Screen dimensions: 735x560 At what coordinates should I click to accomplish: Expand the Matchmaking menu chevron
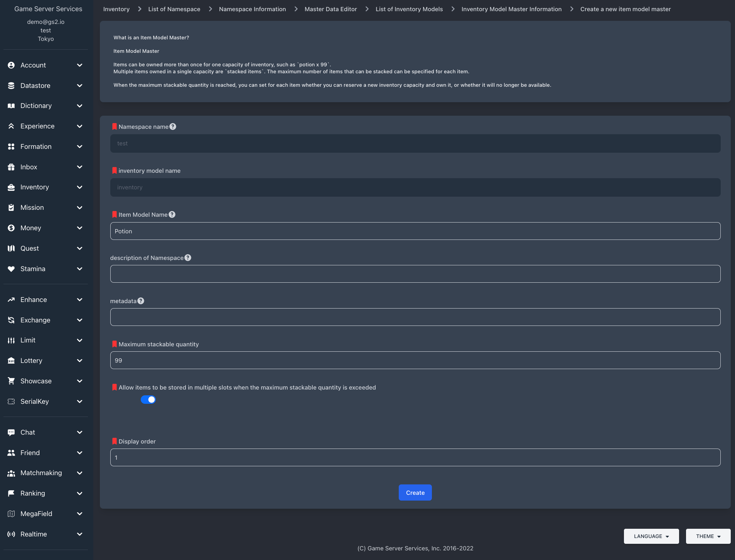(x=80, y=473)
